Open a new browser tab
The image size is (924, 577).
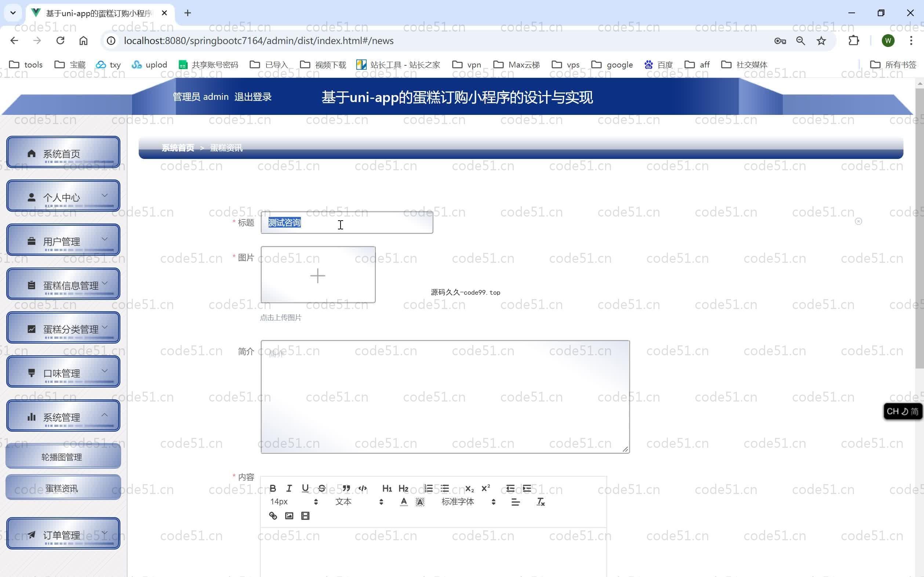tap(187, 13)
